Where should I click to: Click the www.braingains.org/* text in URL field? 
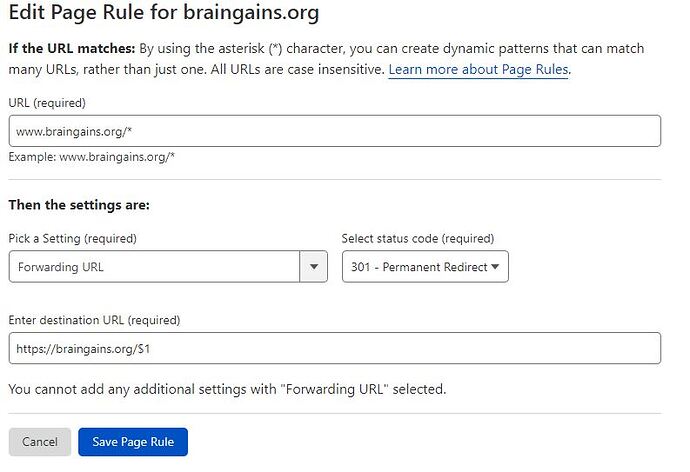[x=74, y=131]
